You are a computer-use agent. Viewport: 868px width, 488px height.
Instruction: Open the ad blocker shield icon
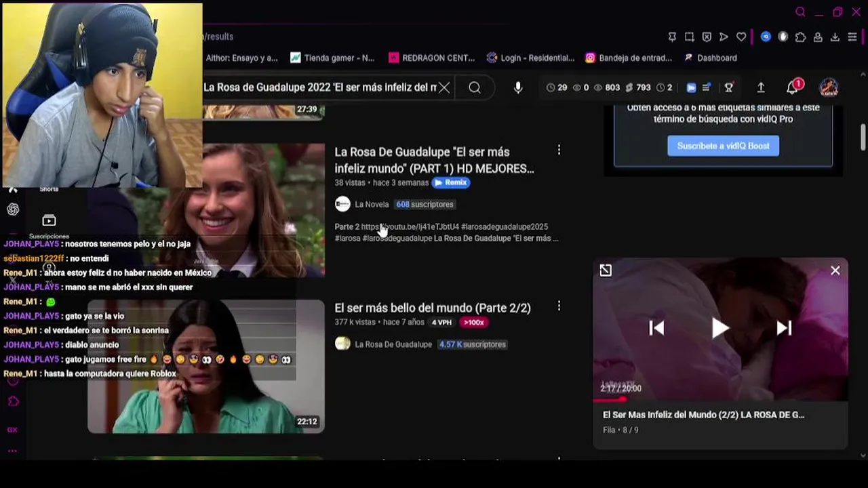coord(707,37)
